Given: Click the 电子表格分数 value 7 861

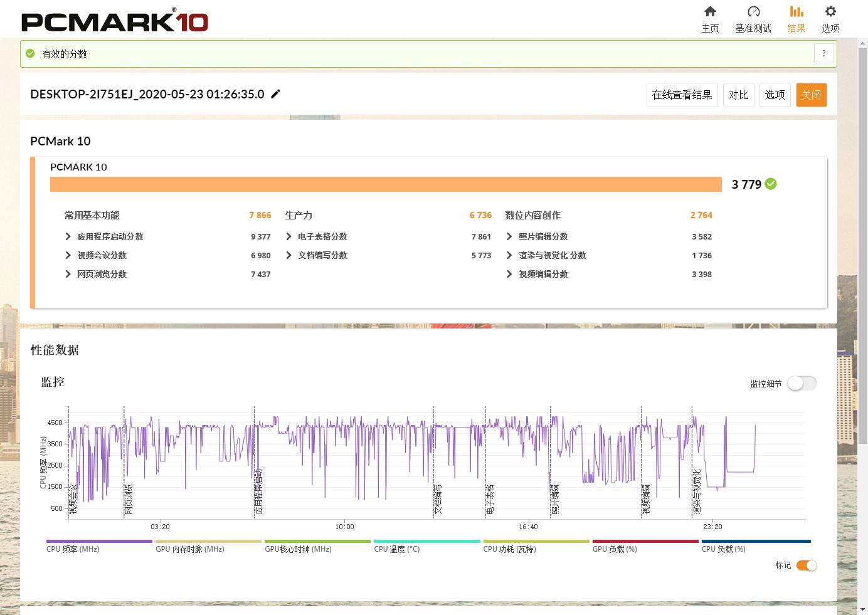Looking at the screenshot, I should [x=481, y=236].
